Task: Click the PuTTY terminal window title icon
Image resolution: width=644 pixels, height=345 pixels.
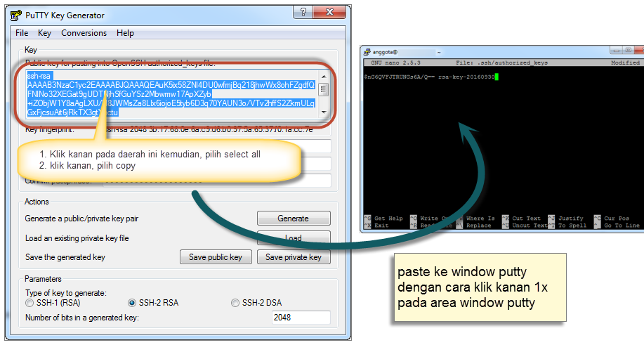Action: 367,51
